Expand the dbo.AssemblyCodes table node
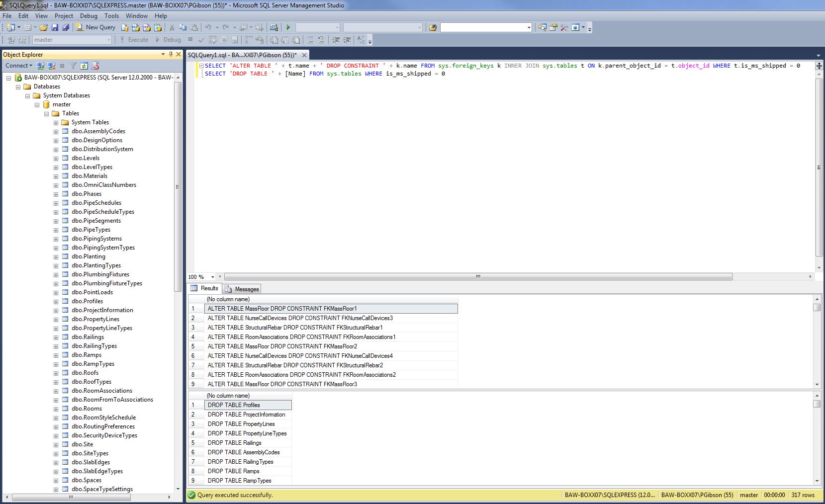This screenshot has height=504, width=825. pos(56,131)
